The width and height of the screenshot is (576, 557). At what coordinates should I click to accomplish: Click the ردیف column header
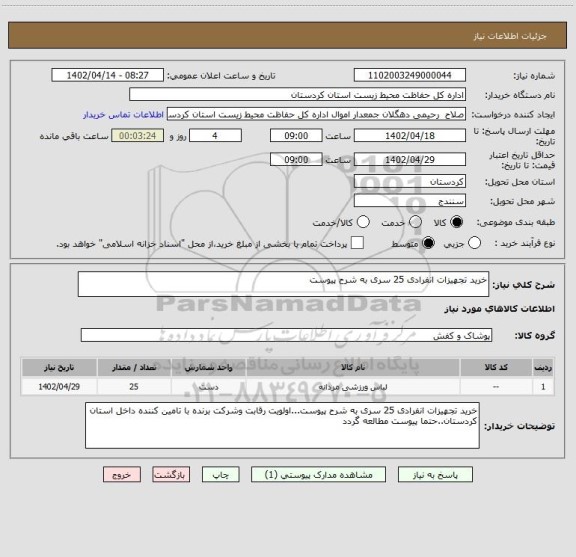[543, 367]
